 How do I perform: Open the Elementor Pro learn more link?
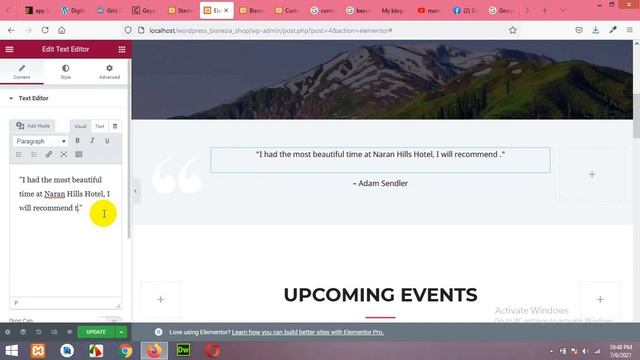308,332
